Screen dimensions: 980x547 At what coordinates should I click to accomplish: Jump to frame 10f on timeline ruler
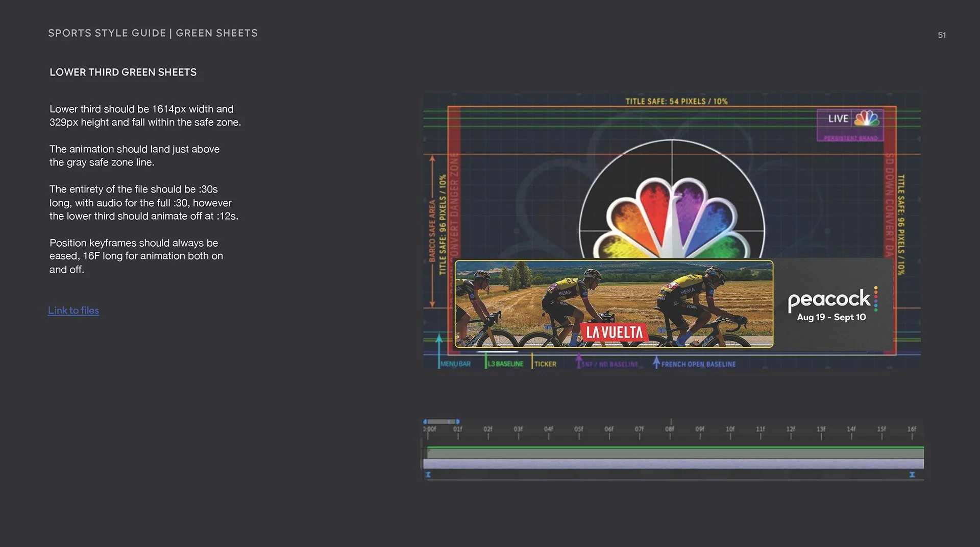(x=730, y=429)
